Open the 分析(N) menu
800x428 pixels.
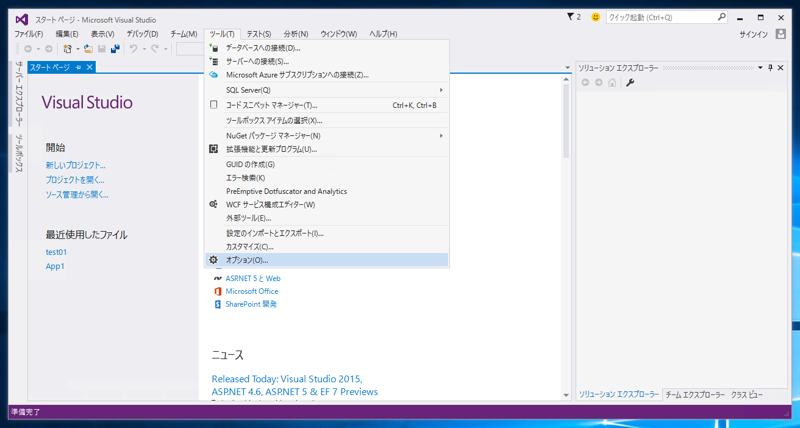point(296,34)
